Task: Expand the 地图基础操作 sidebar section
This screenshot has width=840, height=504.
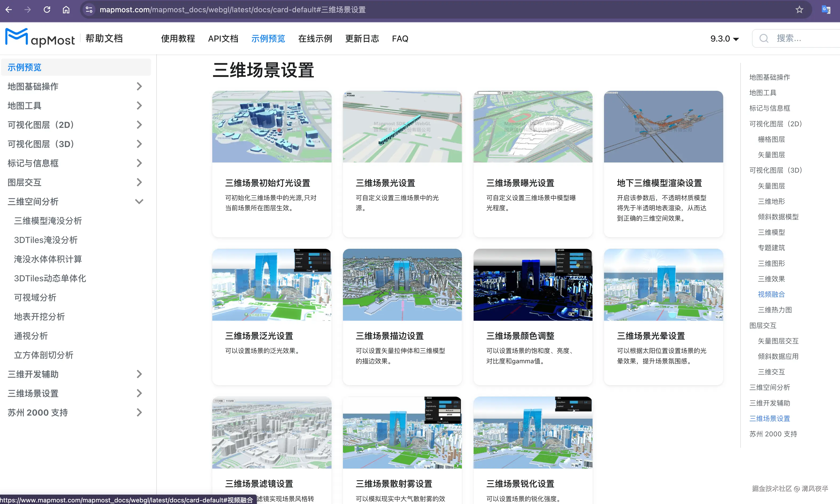Action: click(x=139, y=86)
